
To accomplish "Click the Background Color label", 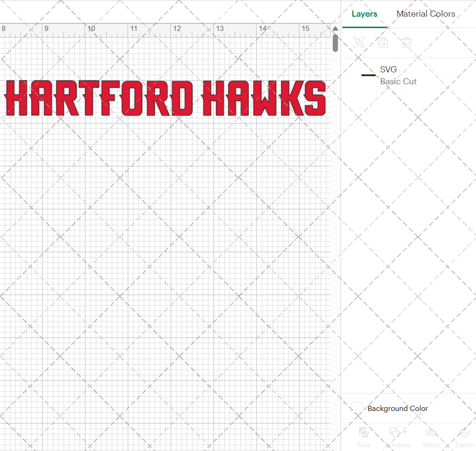I will [x=397, y=409].
